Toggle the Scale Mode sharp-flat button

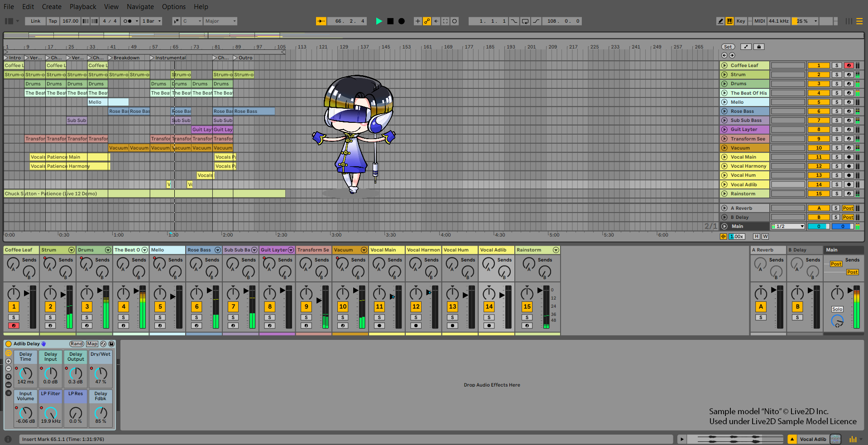pos(176,21)
